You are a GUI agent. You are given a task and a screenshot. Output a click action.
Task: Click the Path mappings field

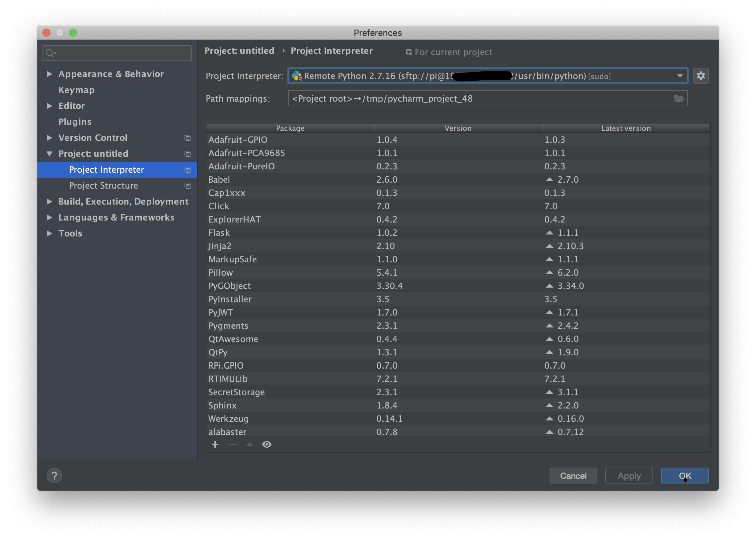(x=488, y=98)
